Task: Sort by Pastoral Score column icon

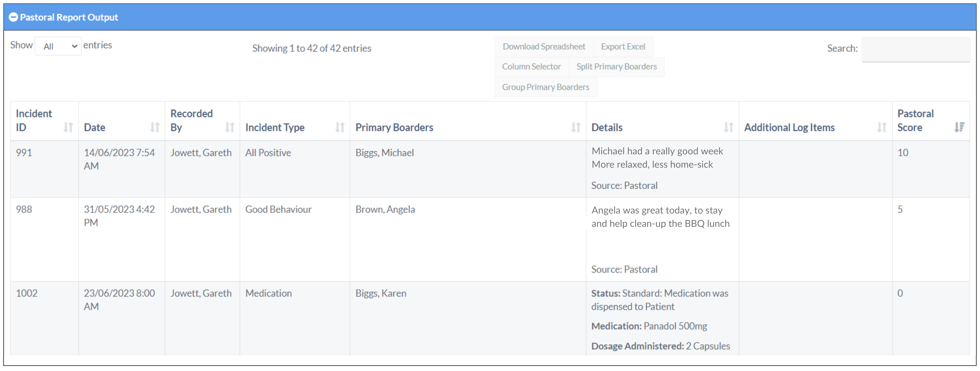Action: click(959, 127)
